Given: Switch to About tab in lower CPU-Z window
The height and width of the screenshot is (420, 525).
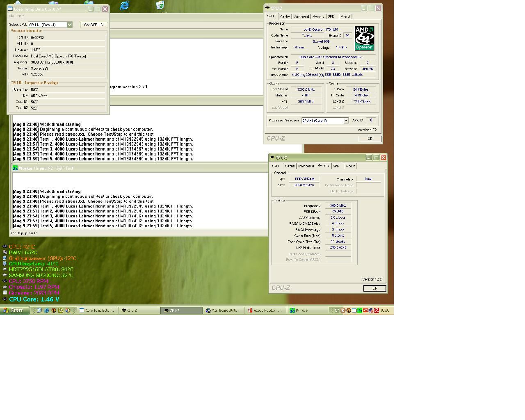Looking at the screenshot, I should (x=350, y=166).
